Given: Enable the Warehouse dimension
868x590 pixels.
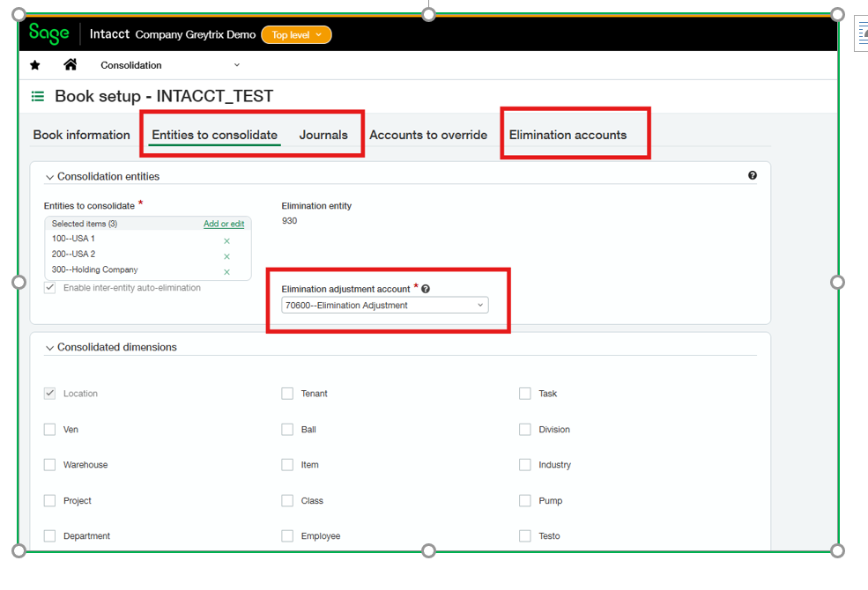Looking at the screenshot, I should pyautogui.click(x=50, y=464).
